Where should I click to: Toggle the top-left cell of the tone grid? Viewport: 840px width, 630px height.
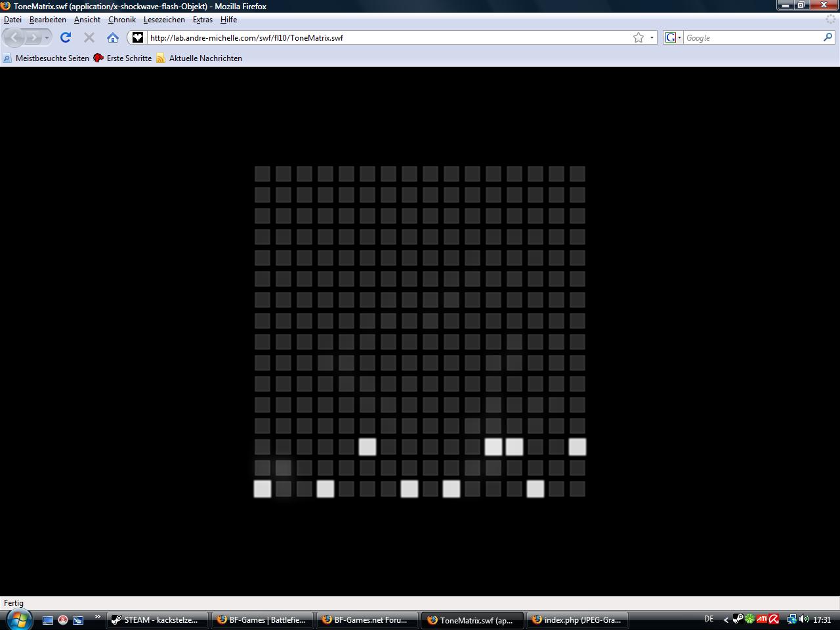pyautogui.click(x=262, y=174)
